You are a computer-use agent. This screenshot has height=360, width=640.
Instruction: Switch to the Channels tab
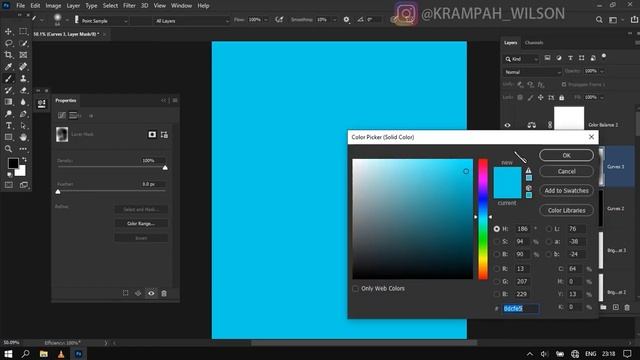tap(534, 43)
